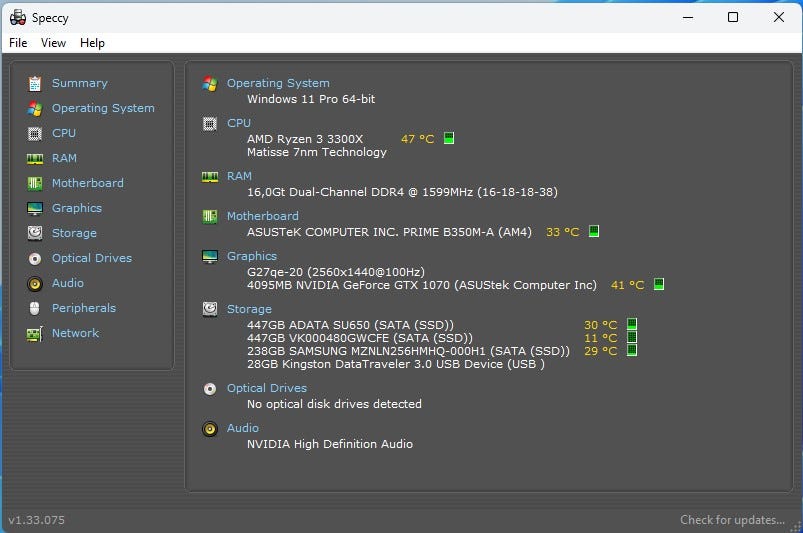
Task: Select Operating System in the sidebar
Action: tap(103, 108)
